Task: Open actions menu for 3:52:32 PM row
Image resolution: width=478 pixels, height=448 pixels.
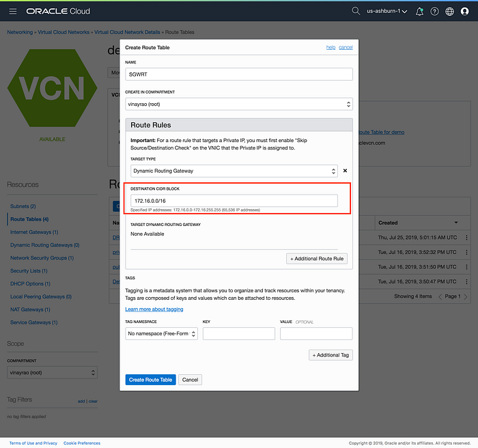Action: pos(466,252)
